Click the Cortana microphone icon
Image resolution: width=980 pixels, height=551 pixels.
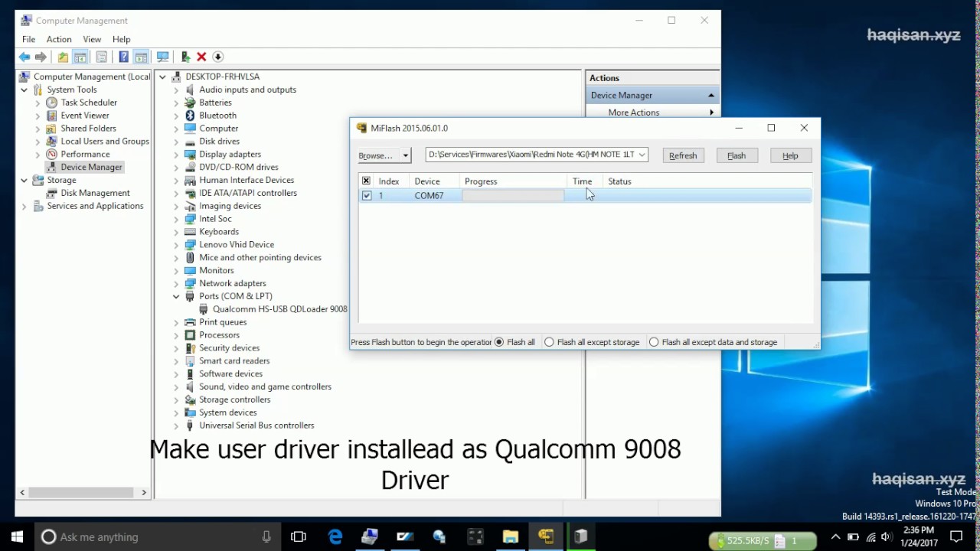[x=266, y=537]
